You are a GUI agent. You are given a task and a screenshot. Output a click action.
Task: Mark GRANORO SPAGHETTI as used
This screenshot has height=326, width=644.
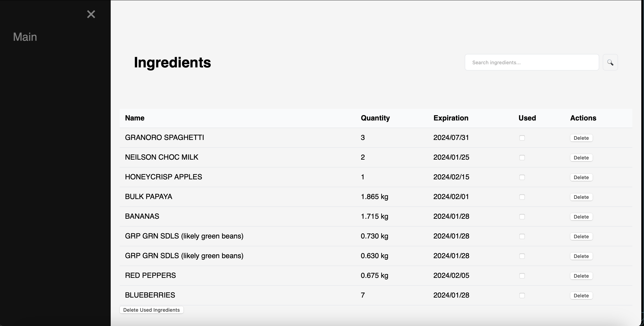[522, 138]
